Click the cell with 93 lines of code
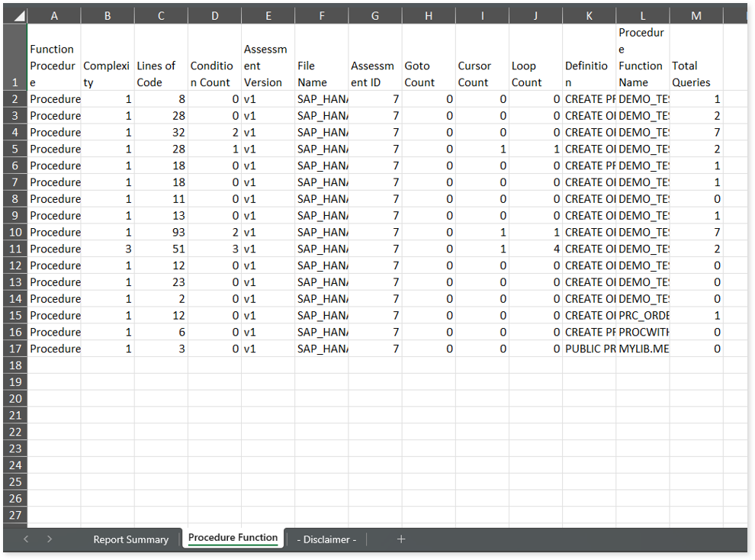 click(161, 232)
